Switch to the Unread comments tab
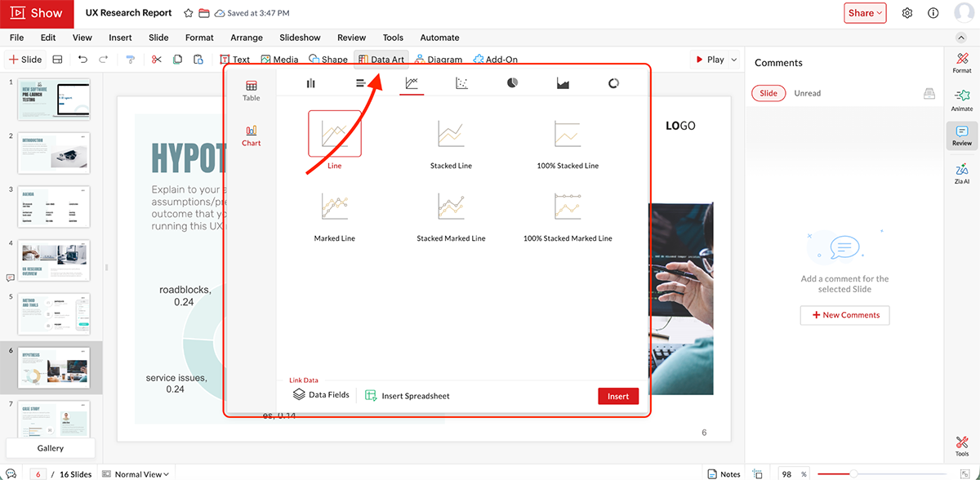980x480 pixels. [x=807, y=93]
